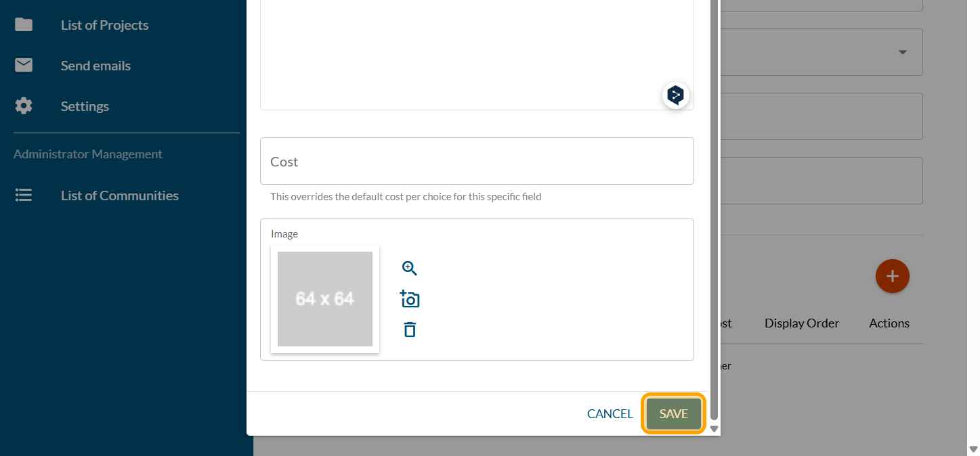
Task: Click the 64 x 64 image thumbnail
Action: pos(325,299)
